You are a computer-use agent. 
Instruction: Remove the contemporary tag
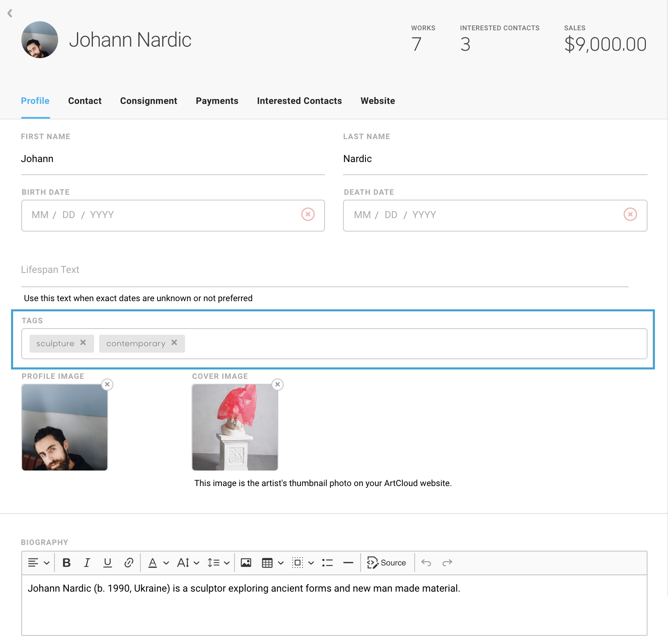pos(174,343)
